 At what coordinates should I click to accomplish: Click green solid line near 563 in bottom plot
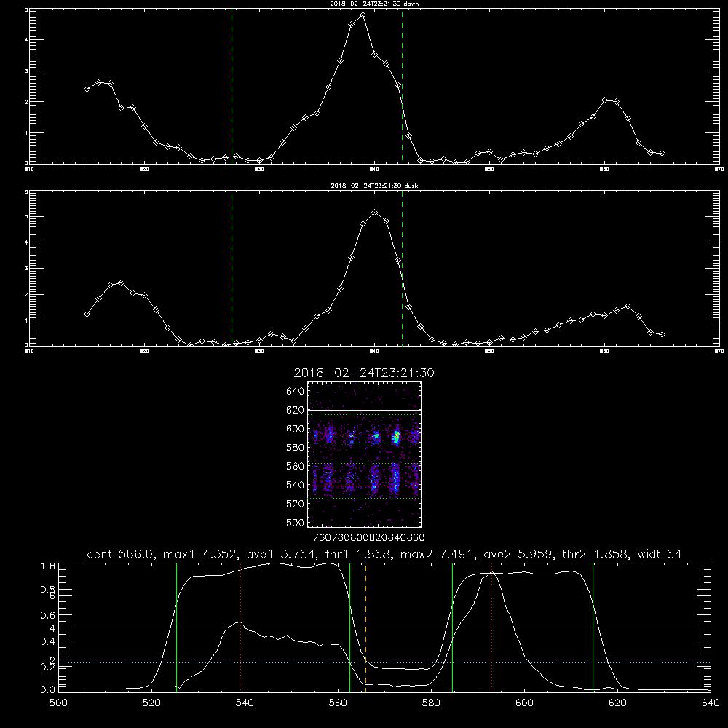pos(349,627)
